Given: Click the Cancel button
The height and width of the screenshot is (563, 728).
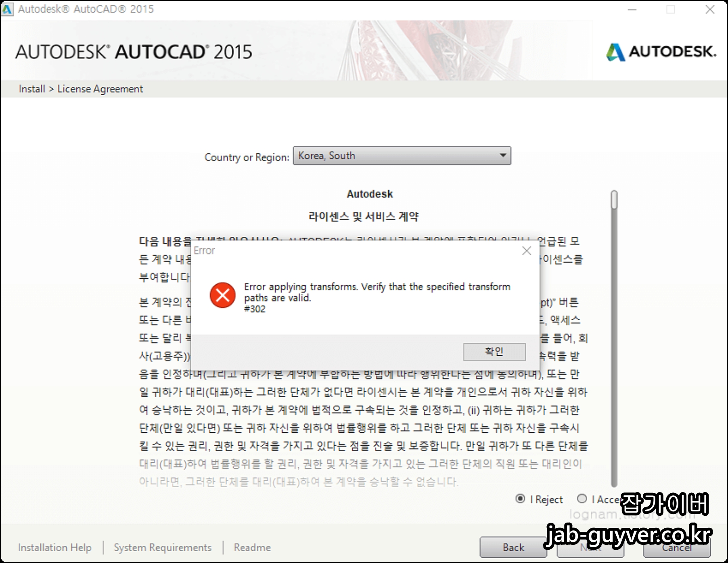Looking at the screenshot, I should (x=677, y=547).
